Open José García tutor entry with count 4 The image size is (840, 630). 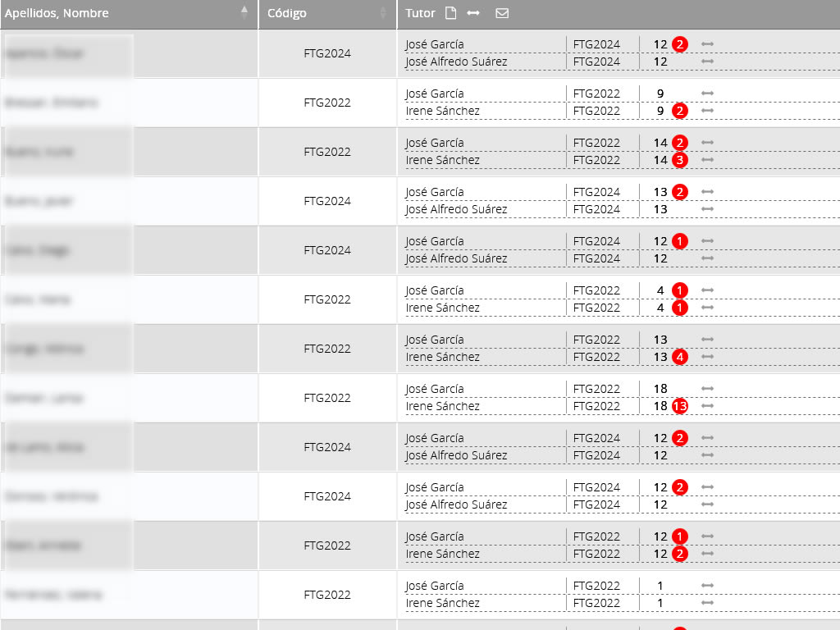tap(435, 290)
